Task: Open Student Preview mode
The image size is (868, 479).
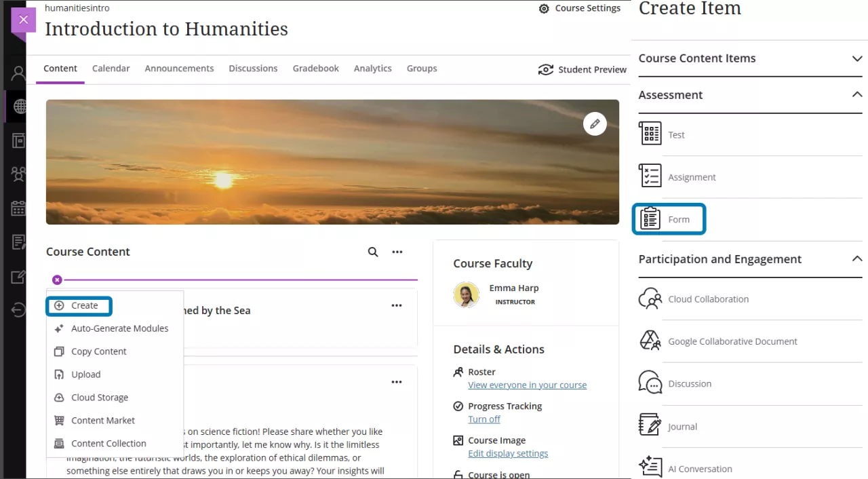Action: tap(582, 69)
